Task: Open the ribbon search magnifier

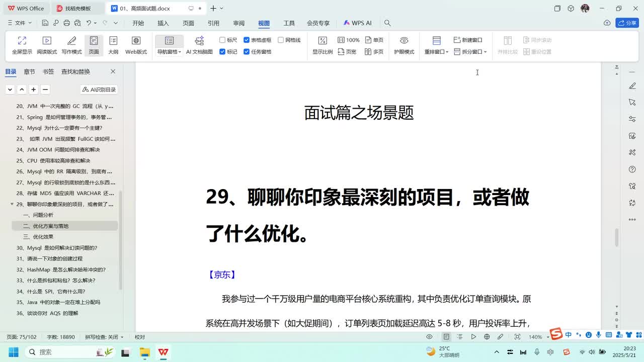Action: pos(387,23)
